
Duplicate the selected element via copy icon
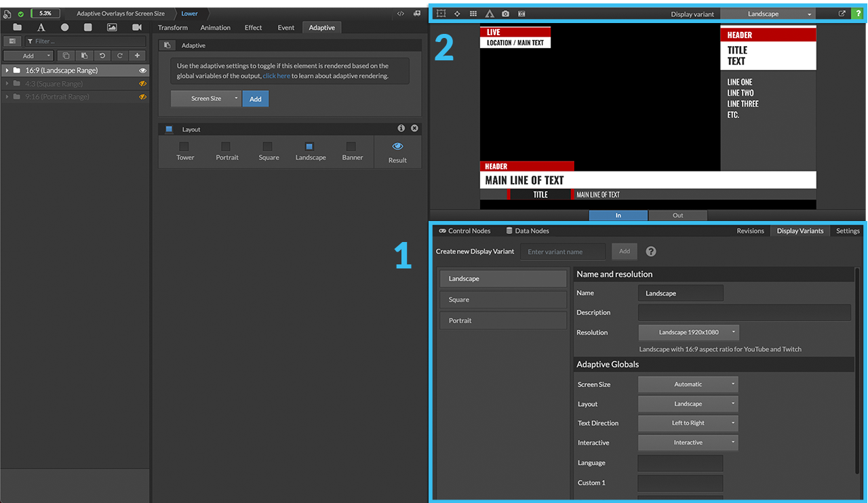(66, 56)
